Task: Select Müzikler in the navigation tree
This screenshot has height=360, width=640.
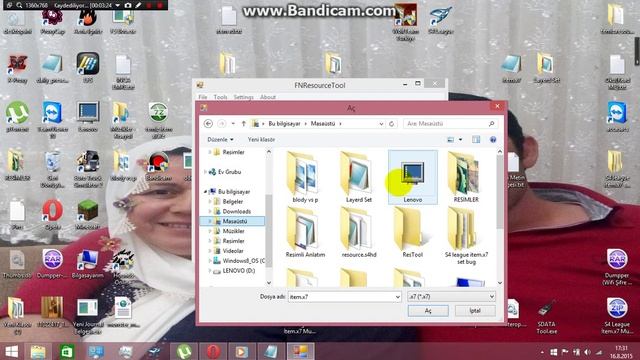Action: pos(233,231)
